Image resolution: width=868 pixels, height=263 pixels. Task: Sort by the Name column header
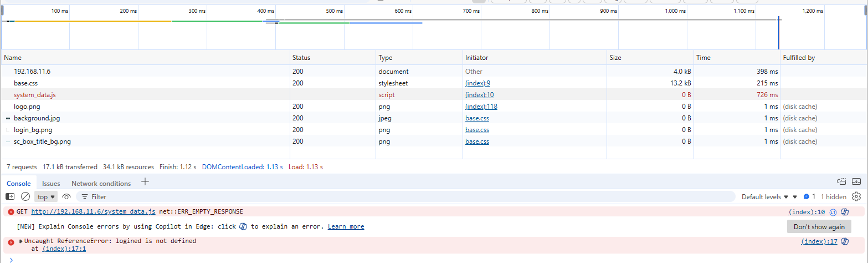click(x=146, y=57)
